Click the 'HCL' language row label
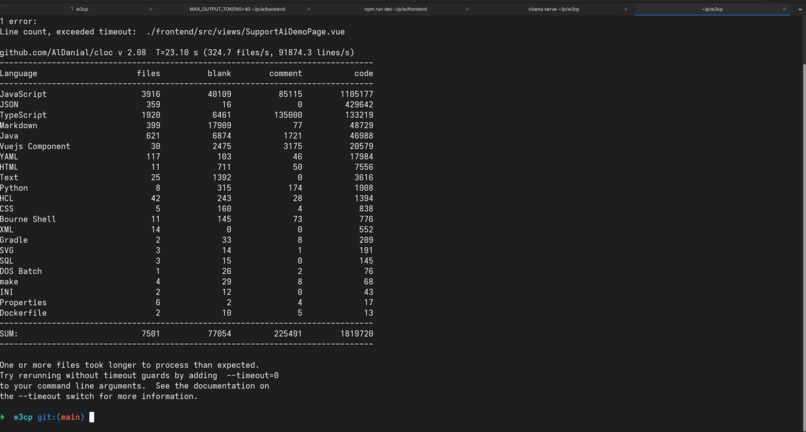The image size is (806, 432). (x=7, y=199)
